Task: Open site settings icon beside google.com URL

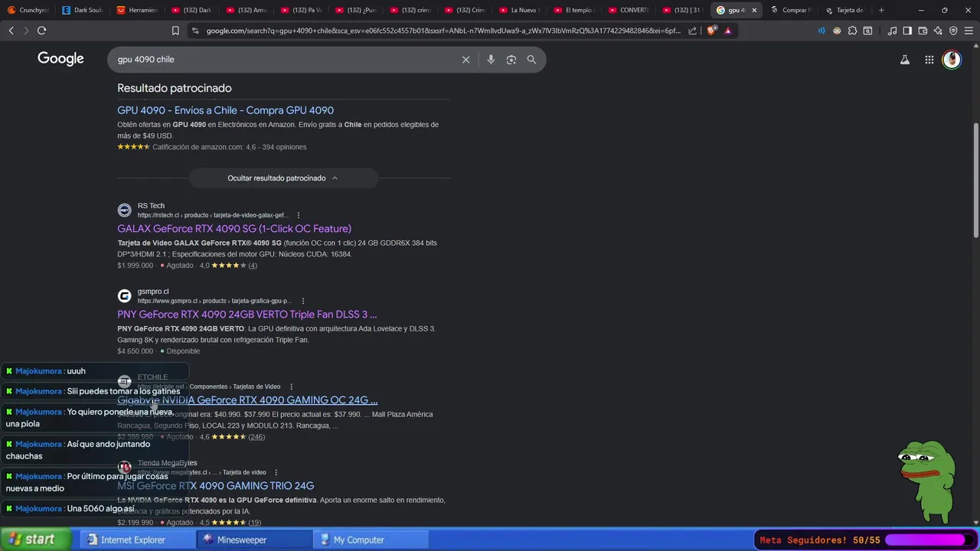Action: coord(195,31)
